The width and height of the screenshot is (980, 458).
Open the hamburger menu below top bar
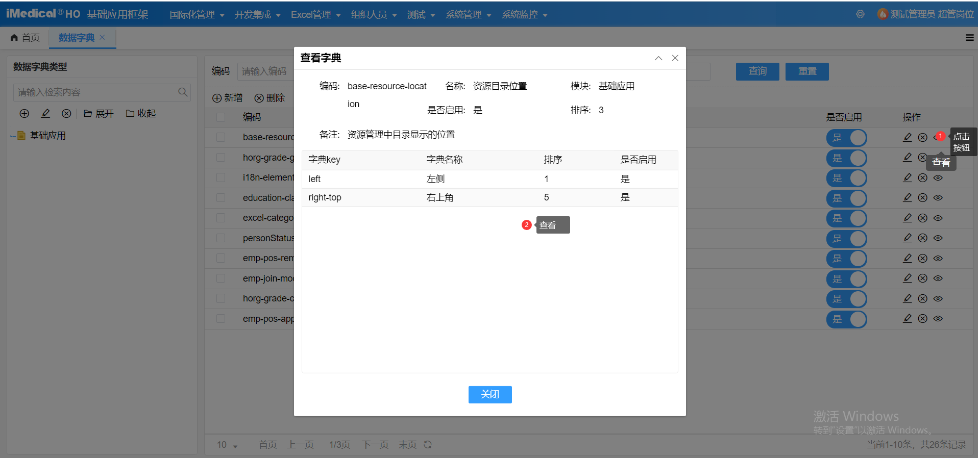pyautogui.click(x=970, y=37)
